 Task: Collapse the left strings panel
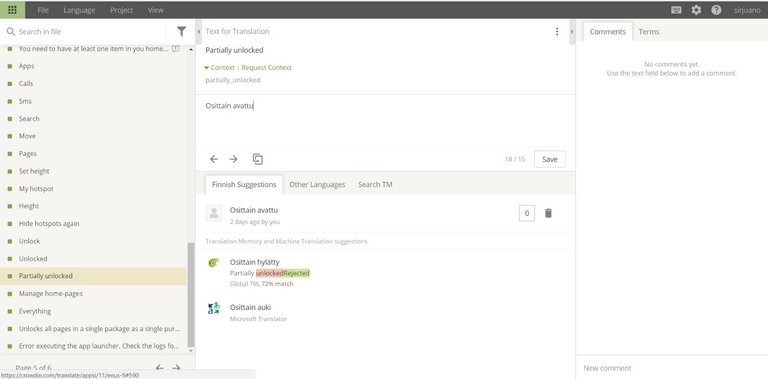(198, 31)
